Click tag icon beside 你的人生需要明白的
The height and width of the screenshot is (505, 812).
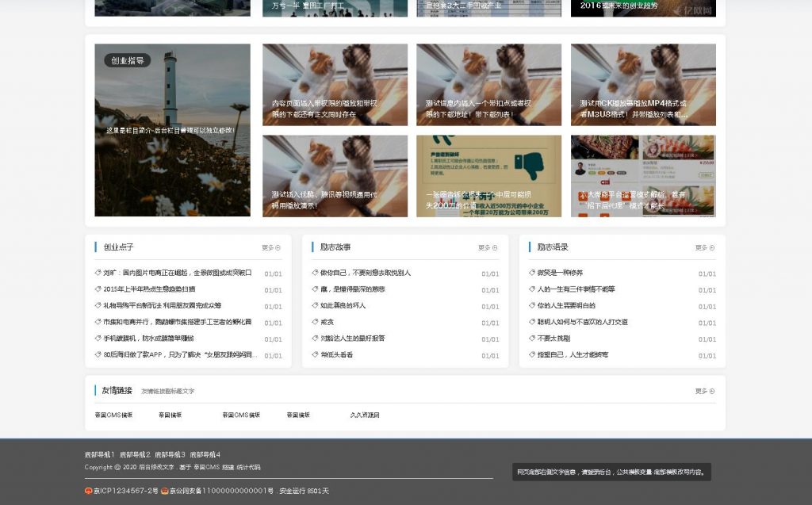[532, 305]
